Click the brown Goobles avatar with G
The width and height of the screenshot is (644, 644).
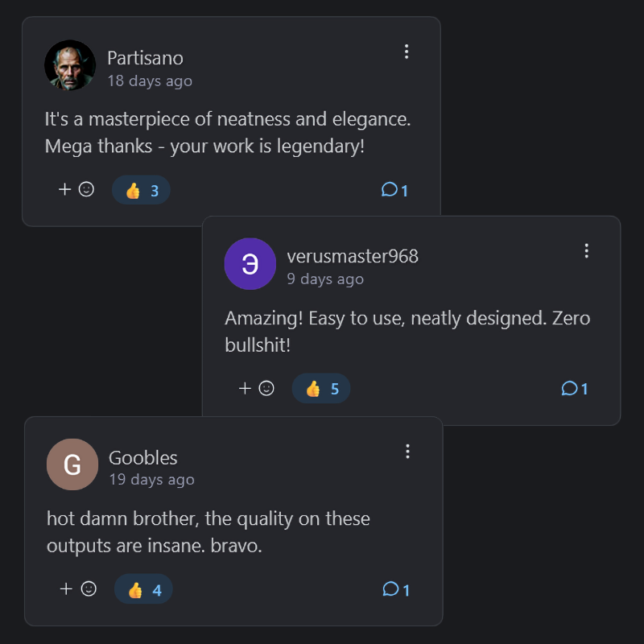point(72,464)
